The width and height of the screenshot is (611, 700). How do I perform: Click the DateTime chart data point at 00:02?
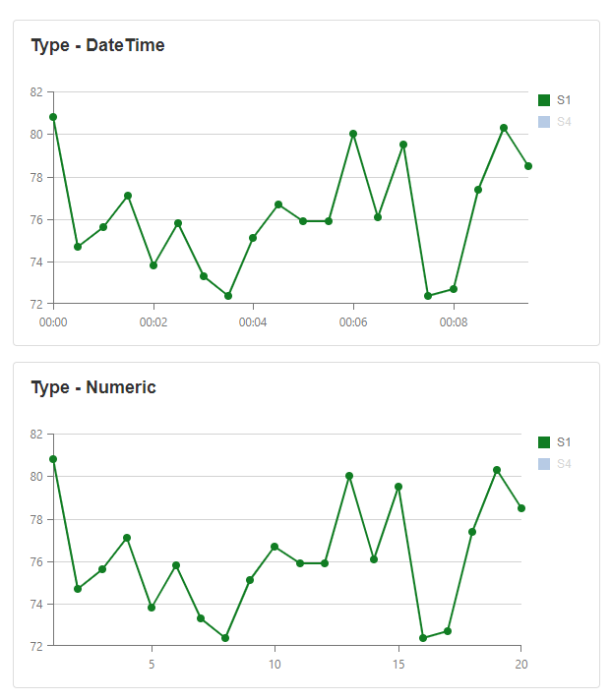(x=153, y=265)
